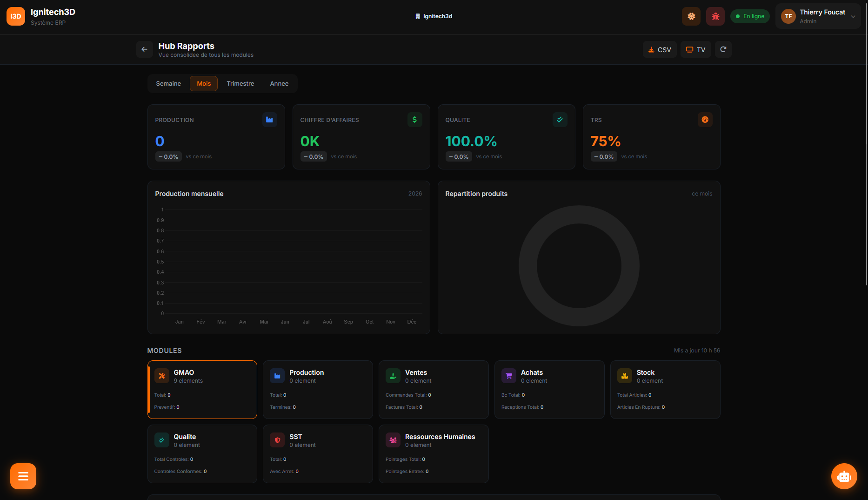This screenshot has height=500, width=868.
Task: Launch TV display mode
Action: [695, 49]
